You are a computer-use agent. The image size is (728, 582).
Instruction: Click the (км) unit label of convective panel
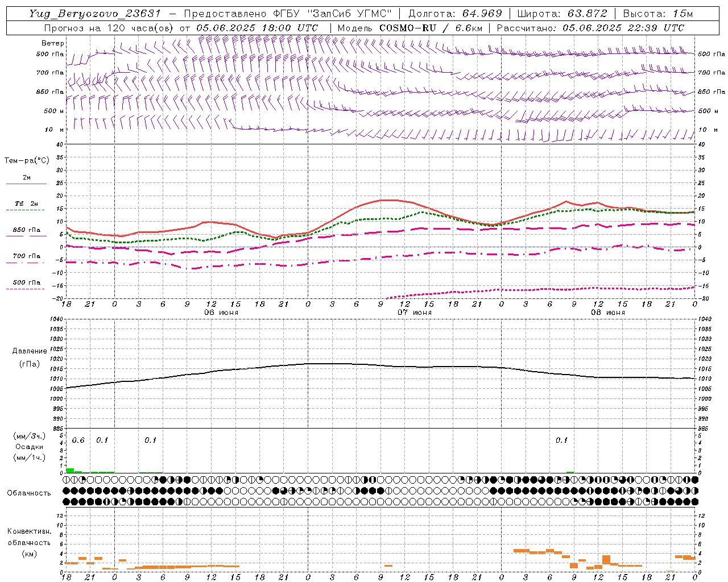[30, 554]
